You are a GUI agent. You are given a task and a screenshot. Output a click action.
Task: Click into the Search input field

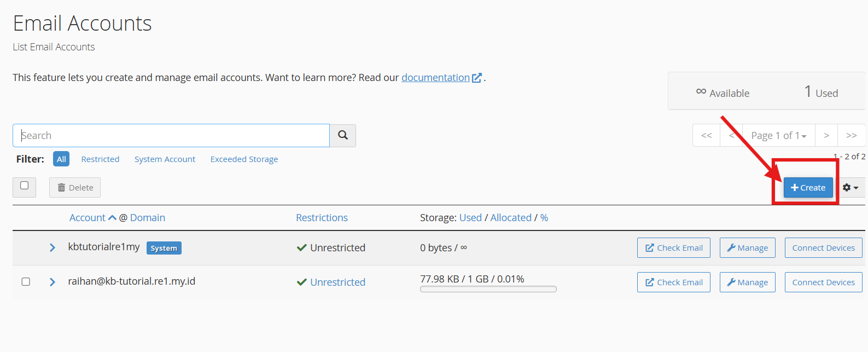pyautogui.click(x=171, y=135)
